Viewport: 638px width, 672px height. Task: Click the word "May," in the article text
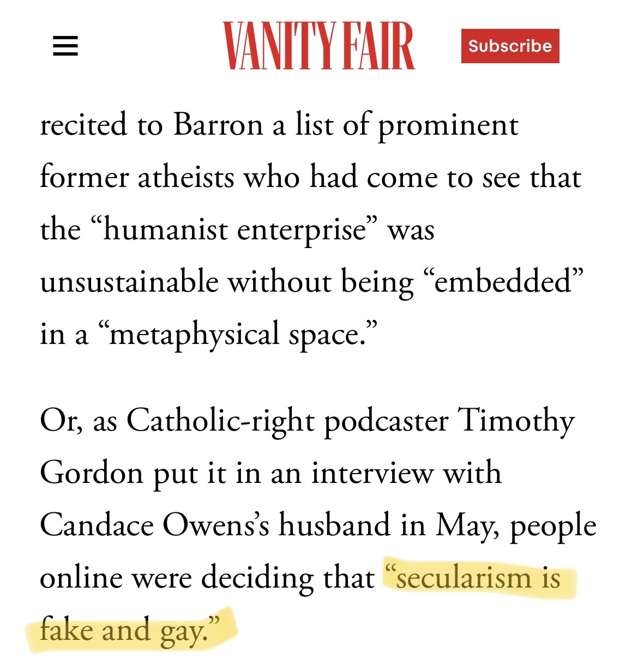tap(467, 526)
